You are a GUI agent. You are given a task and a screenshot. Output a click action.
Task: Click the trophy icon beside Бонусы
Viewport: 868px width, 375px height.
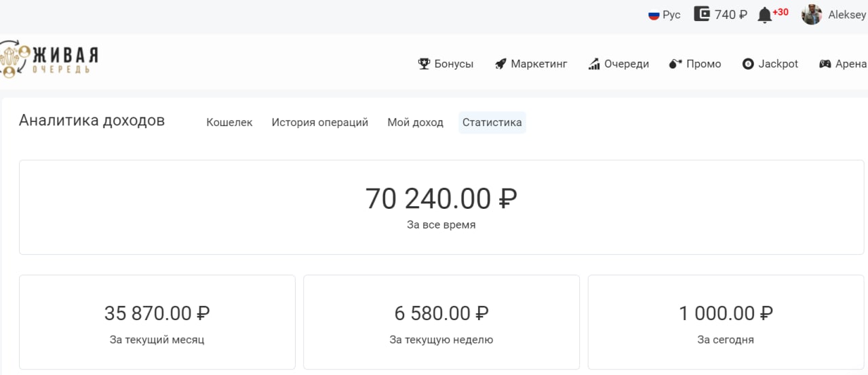click(424, 64)
